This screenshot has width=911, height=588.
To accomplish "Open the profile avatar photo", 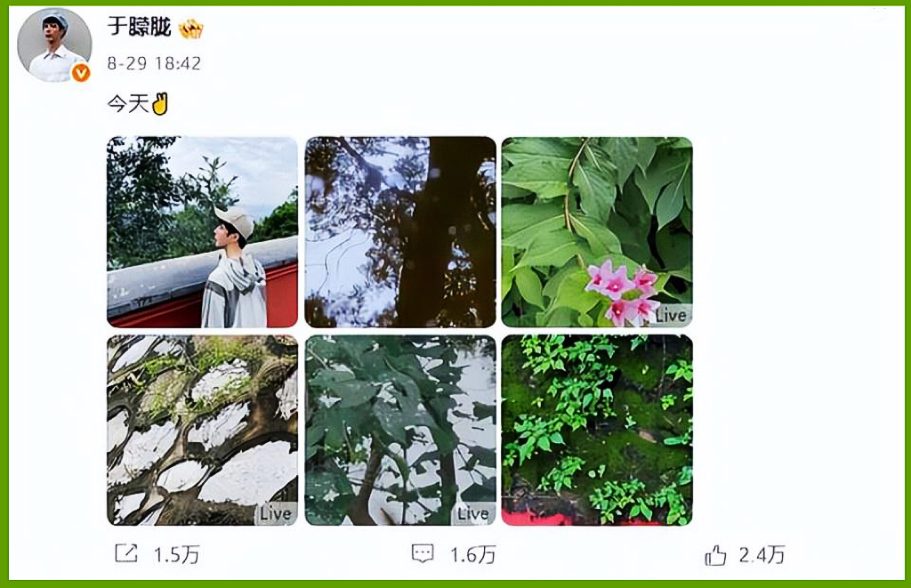I will [x=54, y=44].
